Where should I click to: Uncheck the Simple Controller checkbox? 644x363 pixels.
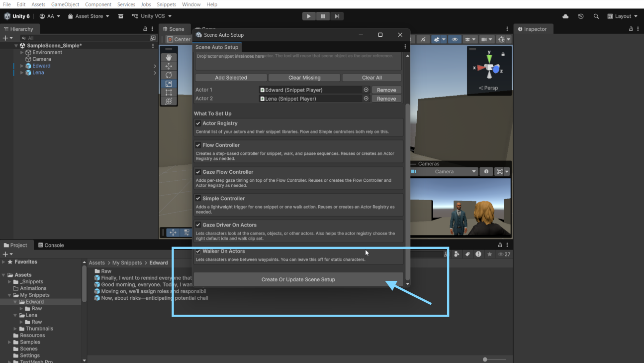click(x=198, y=198)
